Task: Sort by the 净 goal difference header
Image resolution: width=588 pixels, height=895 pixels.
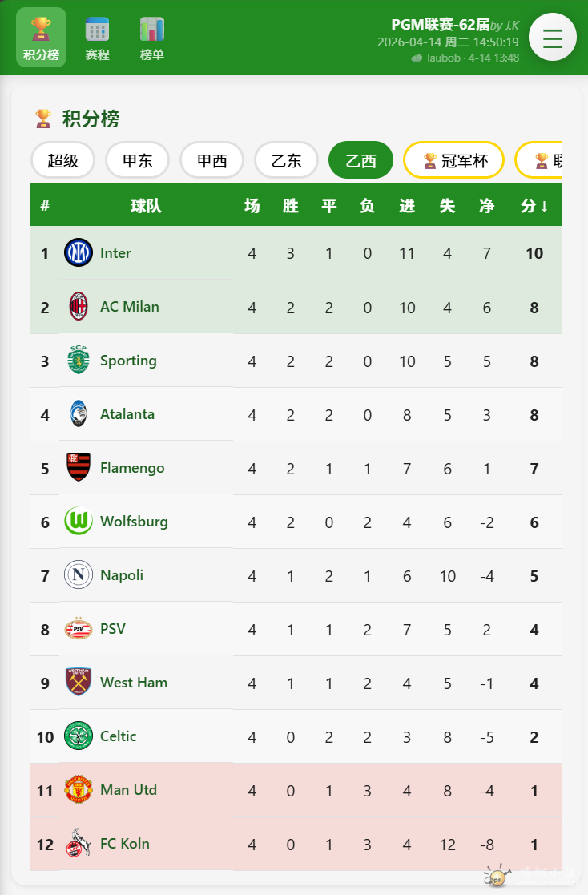Action: coord(486,206)
